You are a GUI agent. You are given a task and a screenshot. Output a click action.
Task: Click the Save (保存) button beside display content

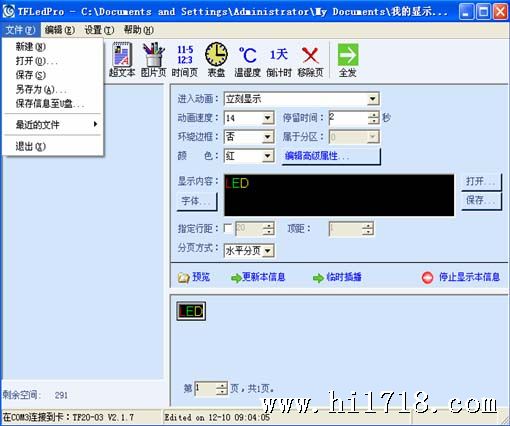[x=481, y=200]
